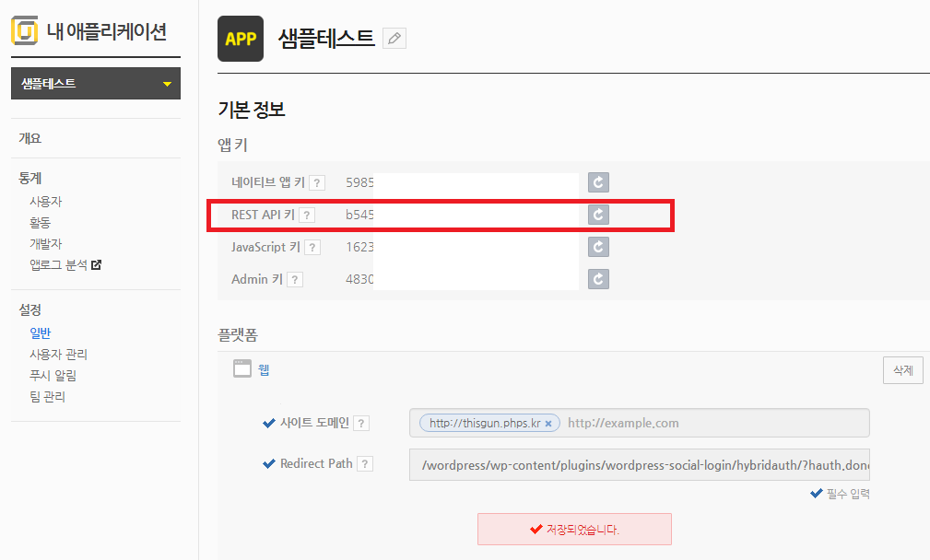Remove the thisgun.phps.kr domain tag
930x560 pixels.
click(548, 424)
